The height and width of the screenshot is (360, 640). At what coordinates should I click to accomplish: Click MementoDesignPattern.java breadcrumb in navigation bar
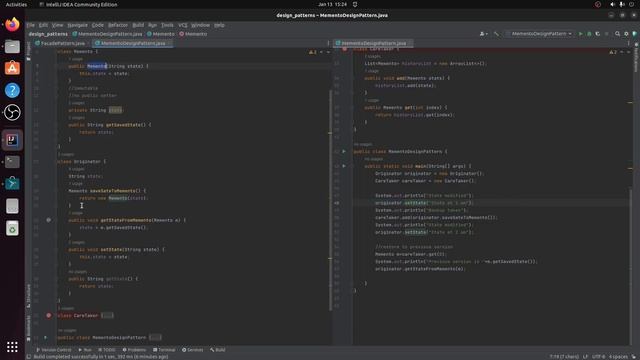click(x=107, y=34)
